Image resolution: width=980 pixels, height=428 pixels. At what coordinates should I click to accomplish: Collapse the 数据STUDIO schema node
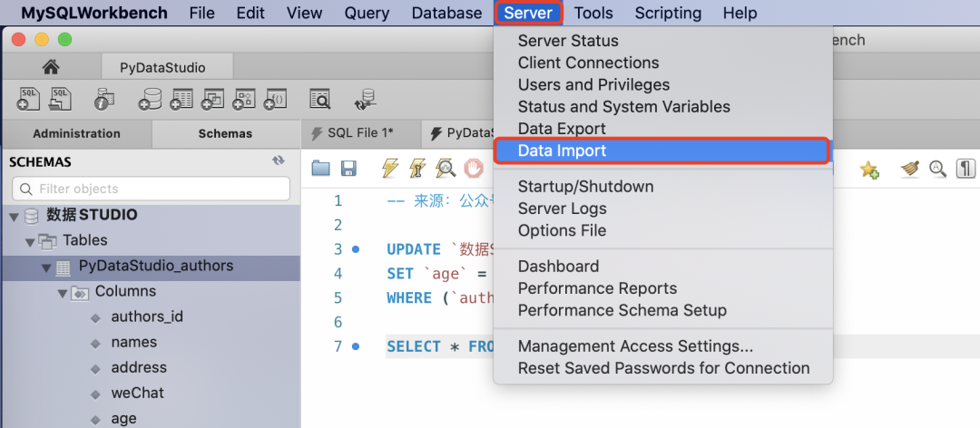click(x=14, y=216)
